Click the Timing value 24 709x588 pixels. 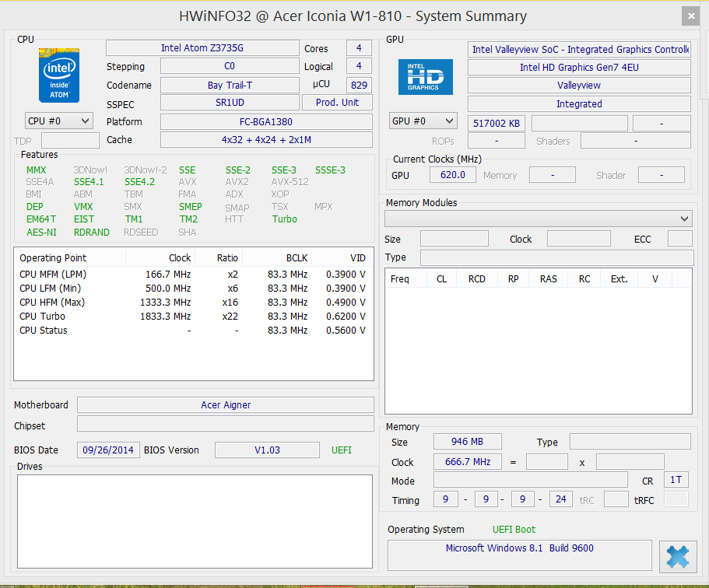click(x=560, y=499)
